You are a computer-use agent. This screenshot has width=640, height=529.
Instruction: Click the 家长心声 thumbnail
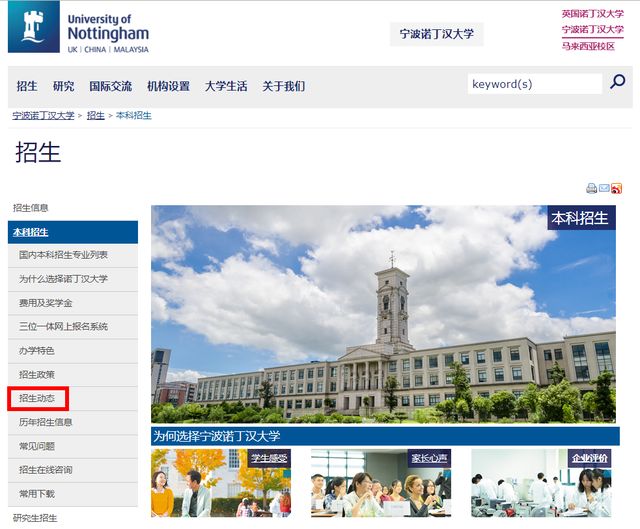[381, 483]
